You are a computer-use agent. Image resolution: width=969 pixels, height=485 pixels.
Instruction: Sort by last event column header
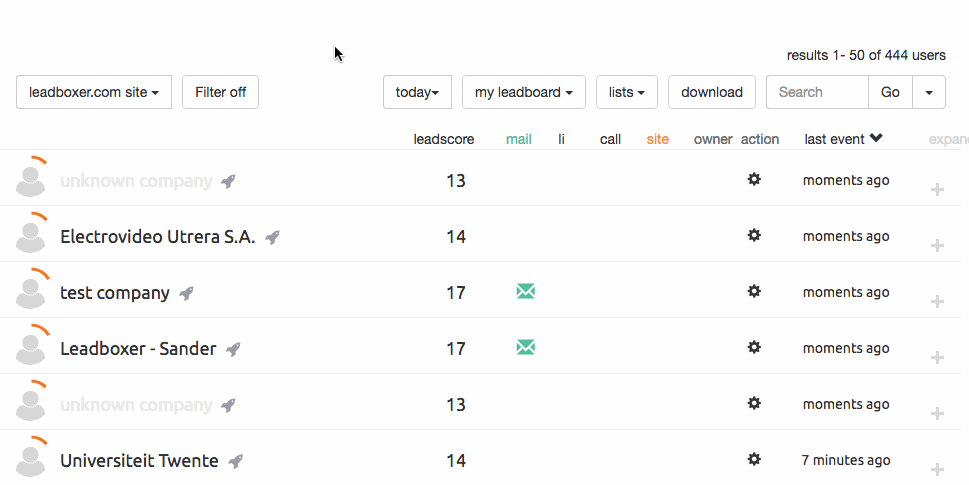[842, 139]
